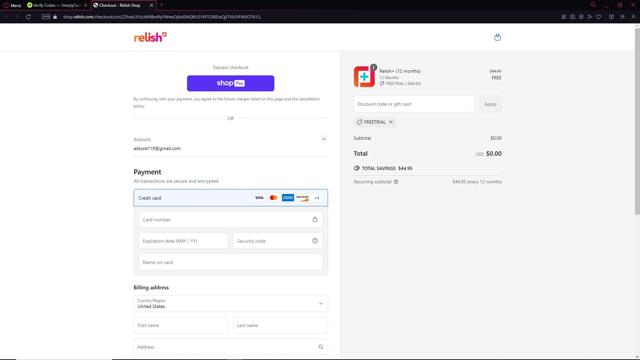
Task: Focus the Last name field
Action: [x=280, y=325]
